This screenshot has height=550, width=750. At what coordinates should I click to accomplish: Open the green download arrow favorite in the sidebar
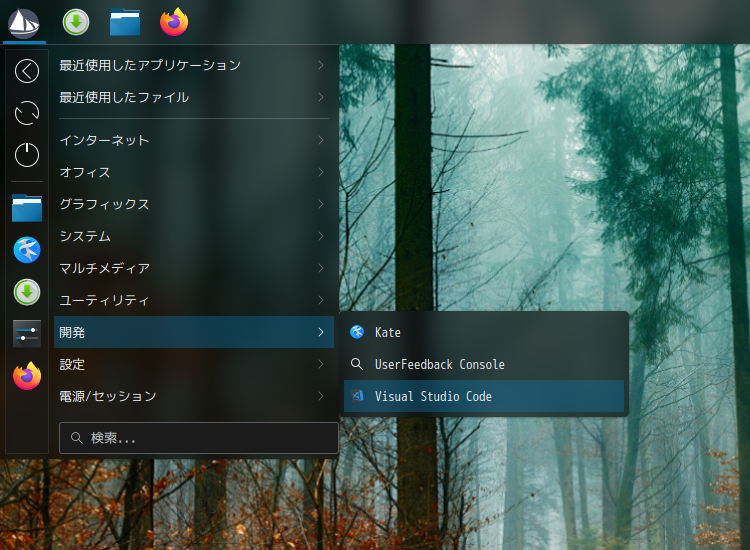click(27, 292)
